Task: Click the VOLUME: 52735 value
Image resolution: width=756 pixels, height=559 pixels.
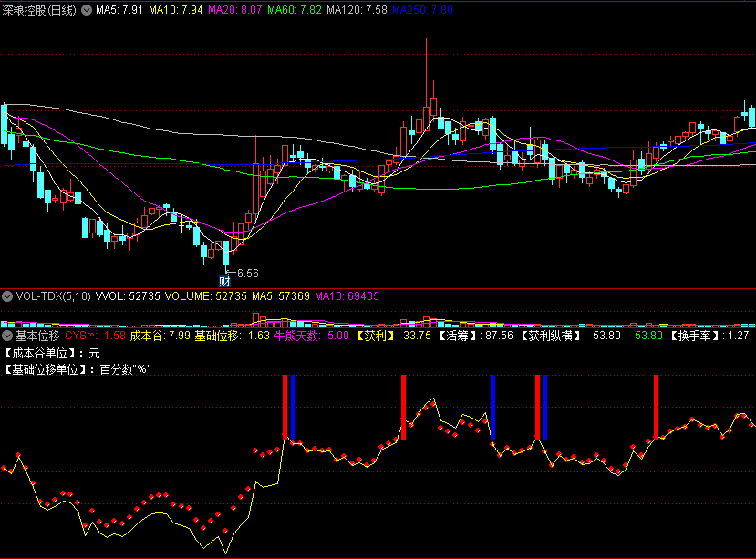Action: (x=206, y=296)
